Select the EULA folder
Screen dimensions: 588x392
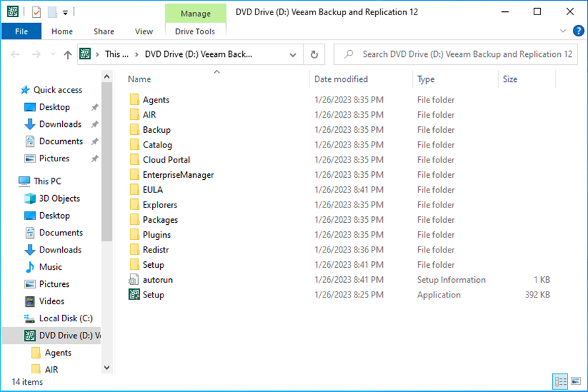tap(153, 190)
